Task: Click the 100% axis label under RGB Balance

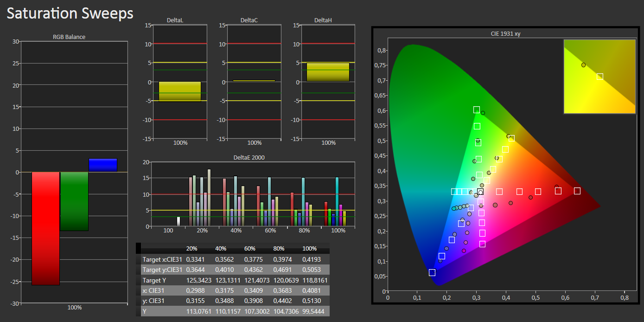Action: [75, 308]
